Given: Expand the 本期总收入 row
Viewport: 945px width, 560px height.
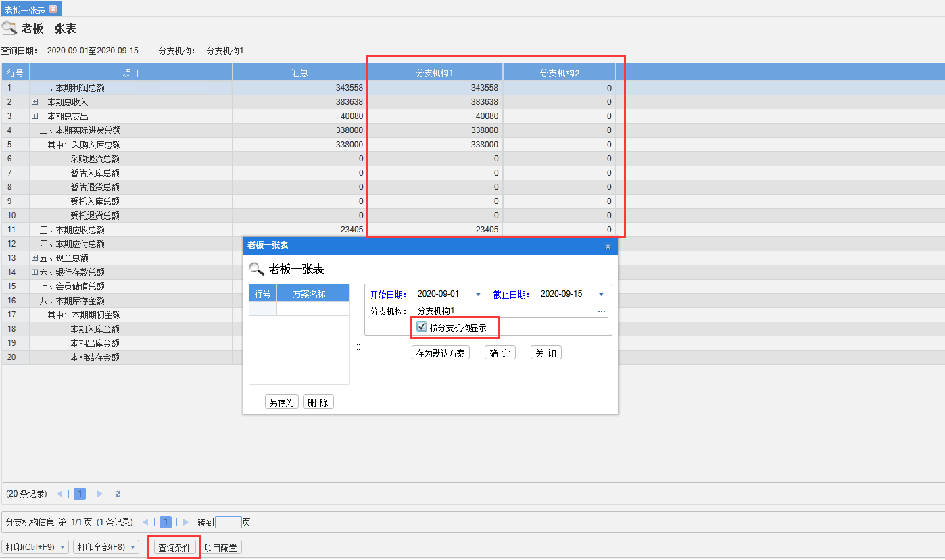Looking at the screenshot, I should [x=35, y=102].
